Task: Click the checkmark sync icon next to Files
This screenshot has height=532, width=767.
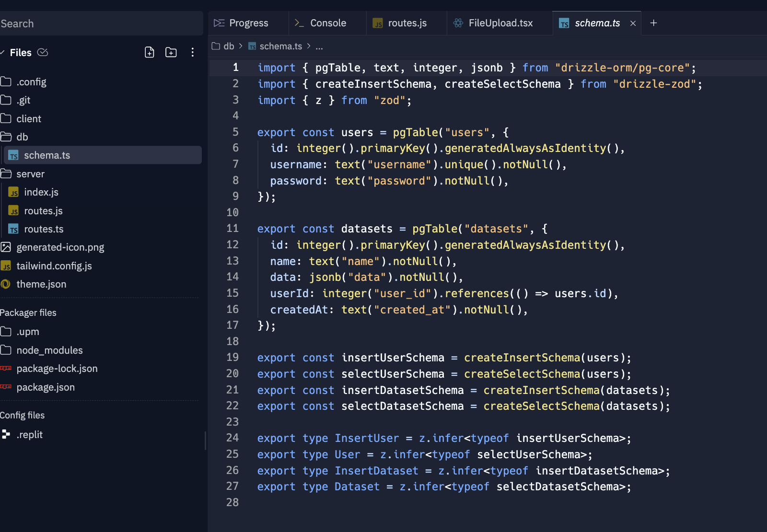Action: (43, 52)
